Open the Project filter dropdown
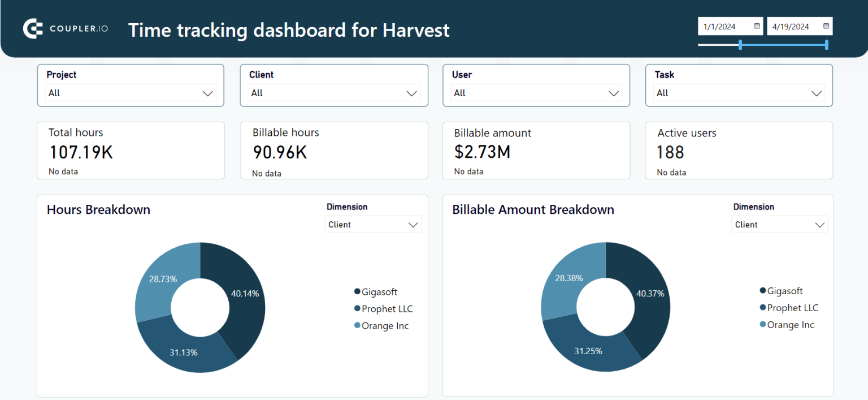Screen dimensions: 868x400 (x=131, y=93)
